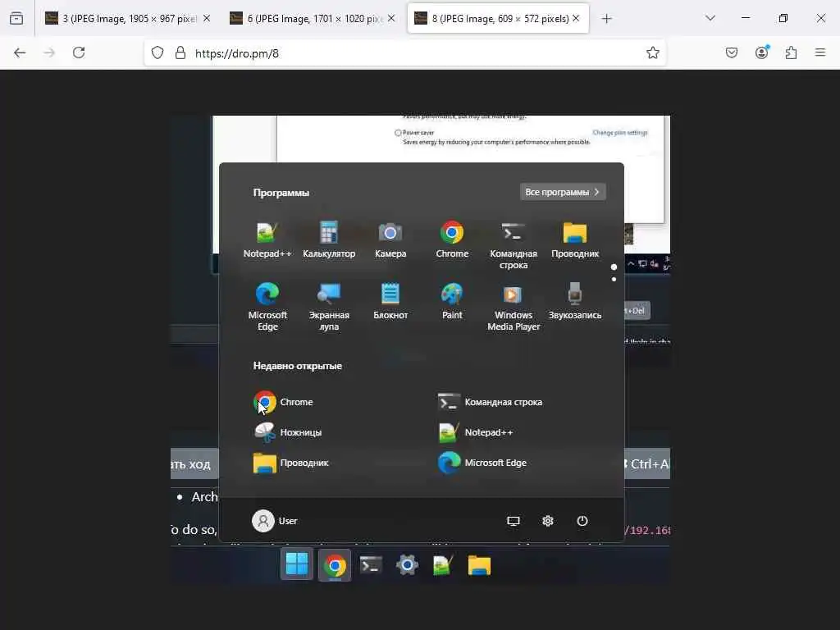Open settings gear in start menu footer
This screenshot has width=840, height=630.
[x=547, y=521]
